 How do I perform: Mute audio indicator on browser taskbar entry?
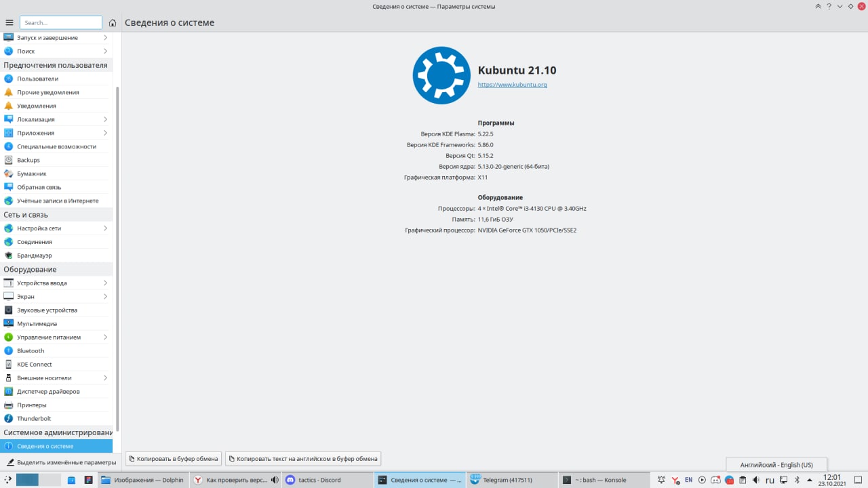[275, 480]
